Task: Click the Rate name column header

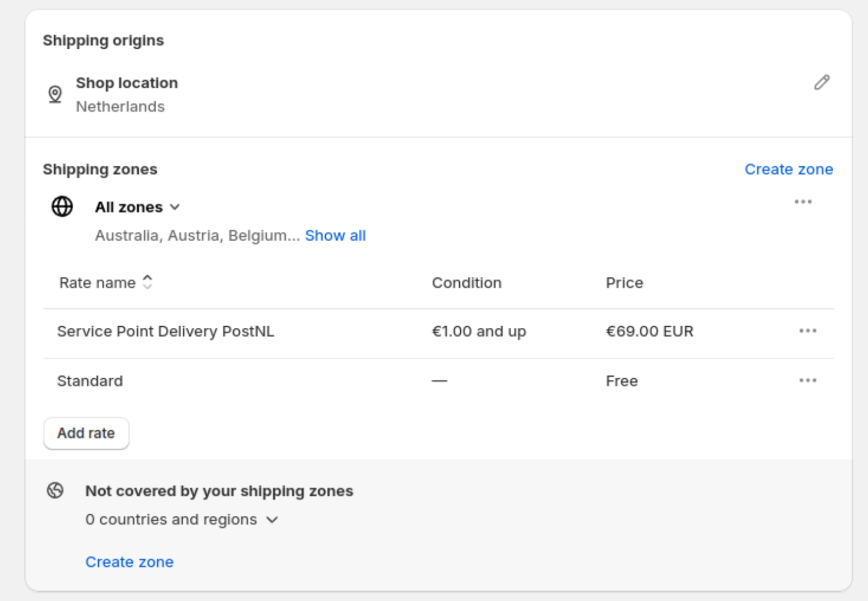Action: [97, 283]
